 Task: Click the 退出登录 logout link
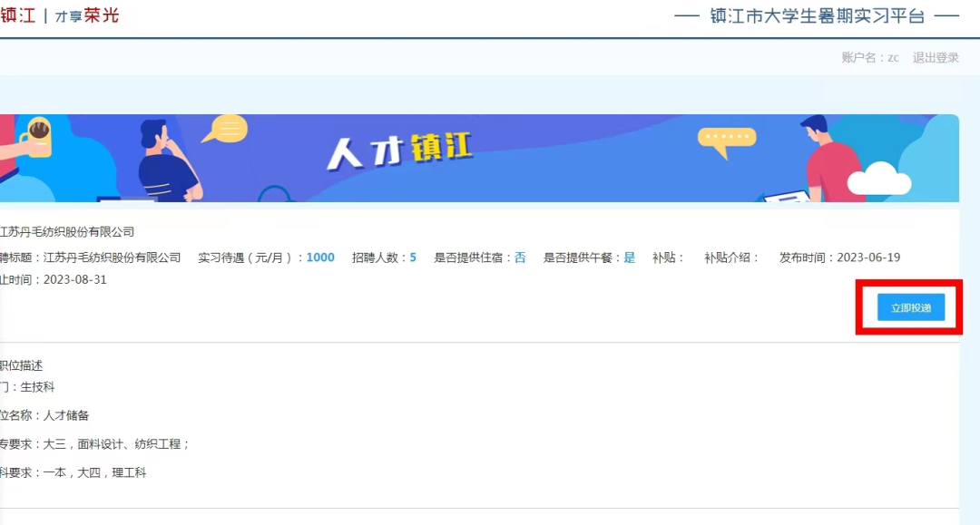pyautogui.click(x=935, y=57)
